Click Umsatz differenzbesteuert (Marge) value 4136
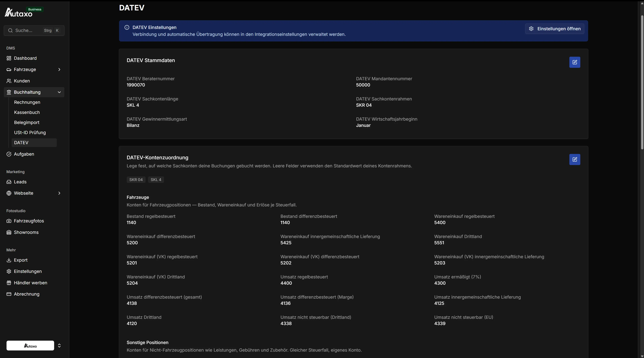Viewport: 644px width, 358px height. [x=286, y=303]
